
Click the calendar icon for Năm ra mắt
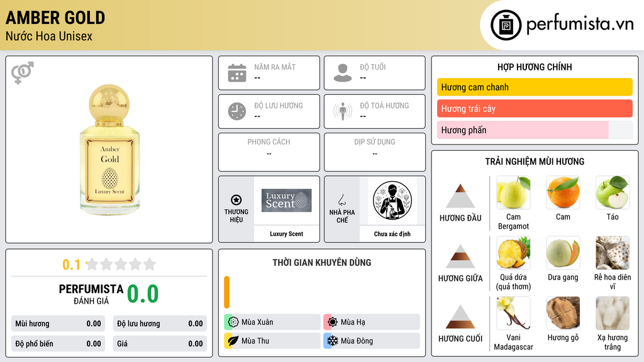coord(237,73)
